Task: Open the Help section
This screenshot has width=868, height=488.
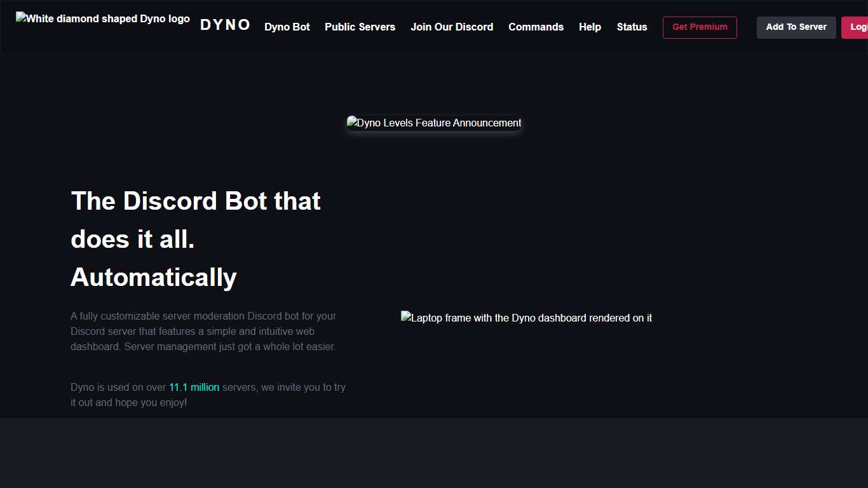Action: point(590,27)
